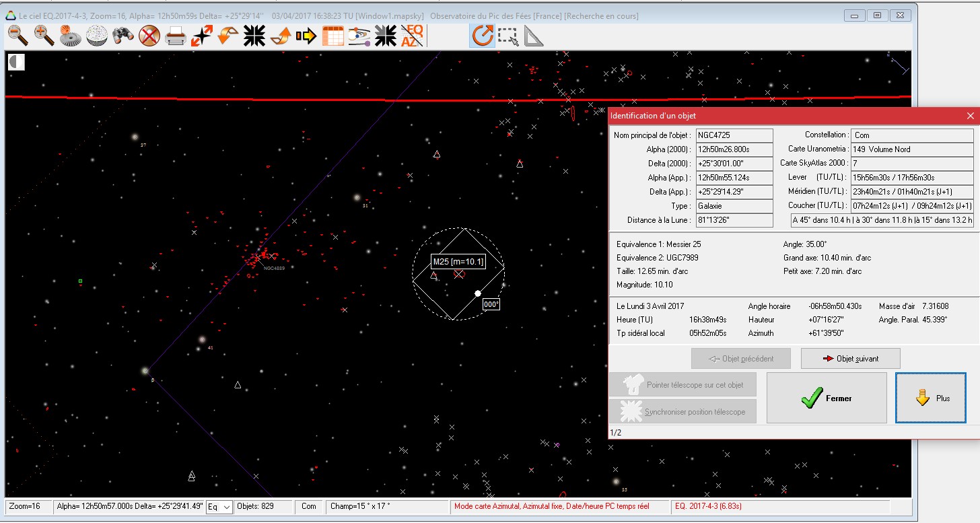Click the binoculars search icon
980x523 pixels.
(122, 36)
